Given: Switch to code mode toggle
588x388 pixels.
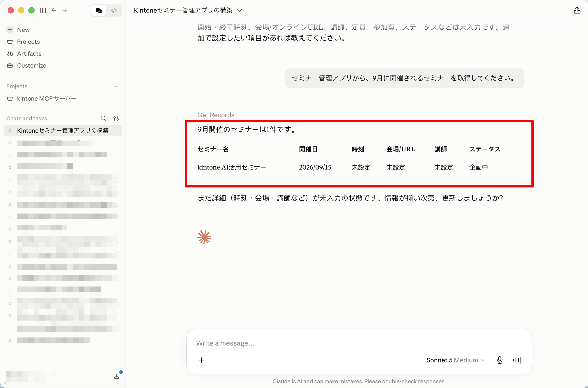Looking at the screenshot, I should coord(114,10).
